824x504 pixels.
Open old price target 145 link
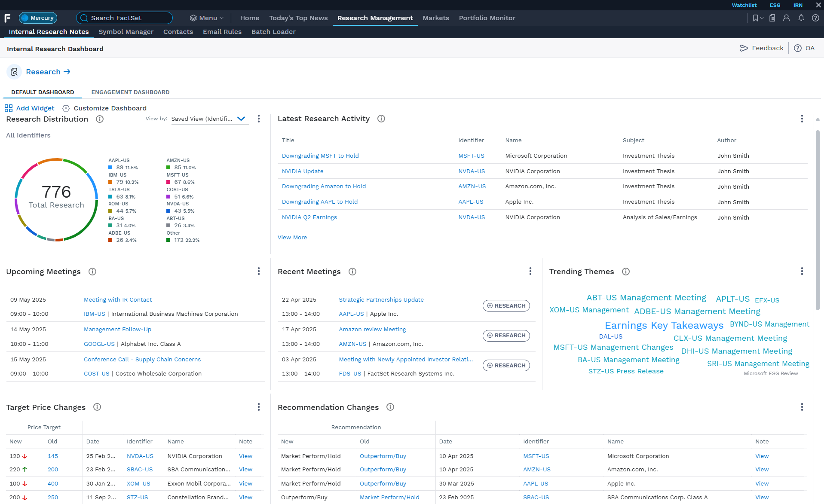click(53, 456)
